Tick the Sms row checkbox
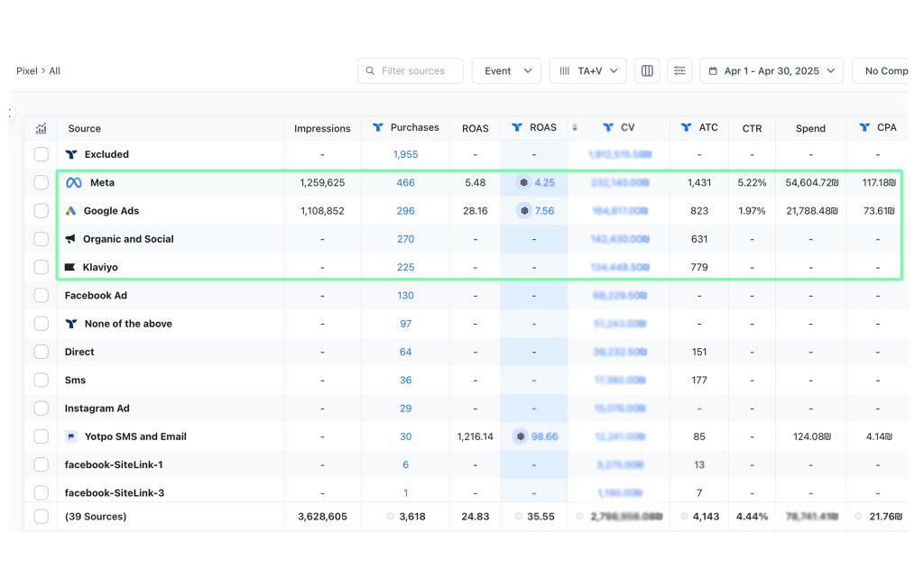Image resolution: width=924 pixels, height=588 pixels. coord(42,380)
